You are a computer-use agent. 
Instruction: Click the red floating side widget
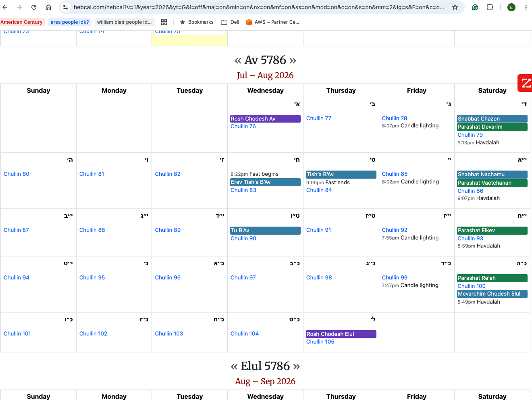525,83
